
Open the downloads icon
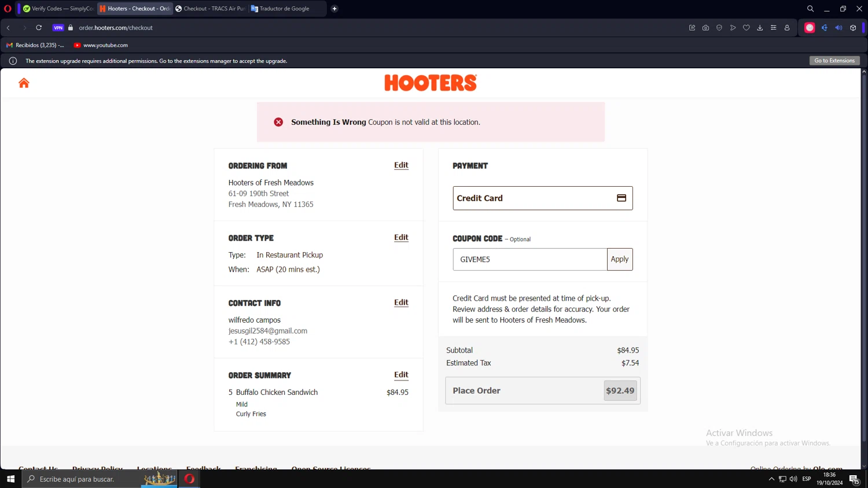pos(760,28)
